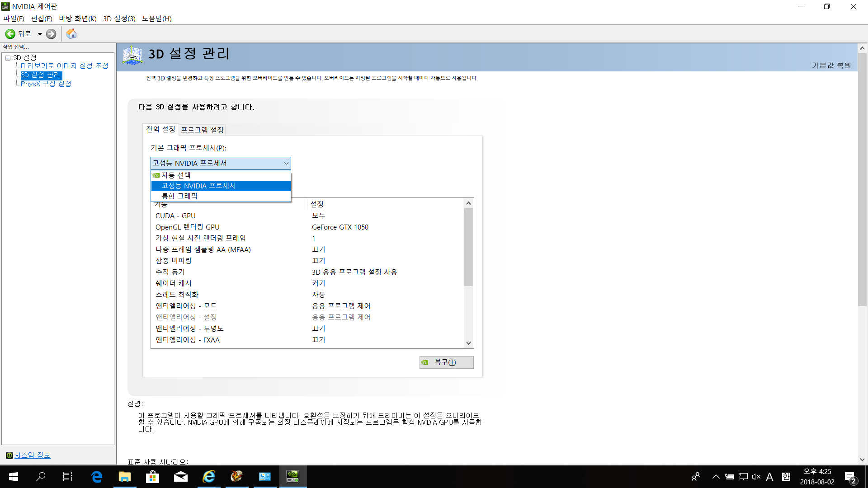868x488 pixels.
Task: Open Microsoft Edge from the taskbar
Action: click(97, 477)
